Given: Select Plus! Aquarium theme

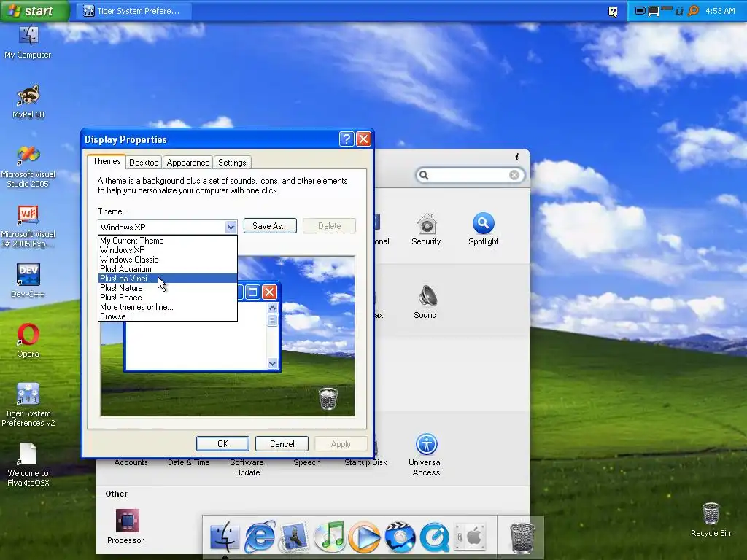Looking at the screenshot, I should (x=168, y=269).
